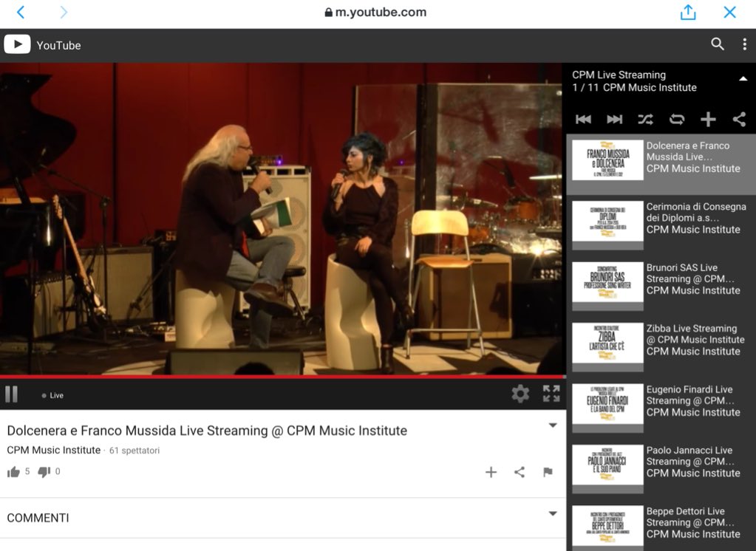Click the COMMENTI heading

coord(38,518)
